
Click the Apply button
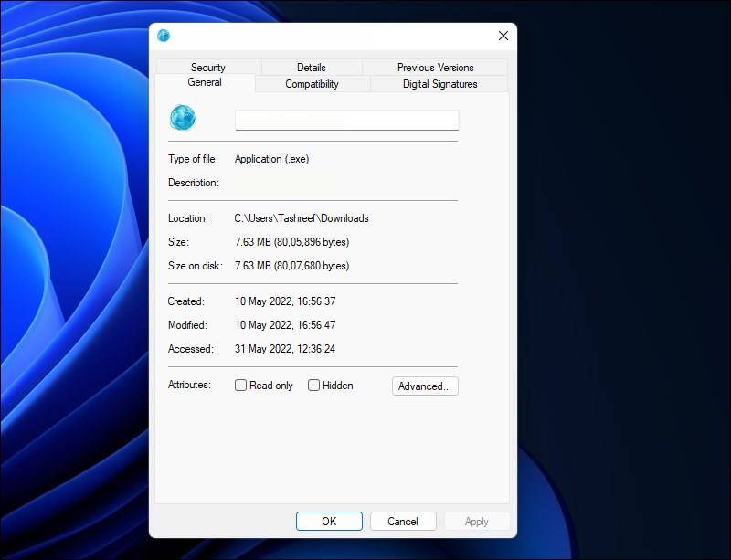point(476,521)
